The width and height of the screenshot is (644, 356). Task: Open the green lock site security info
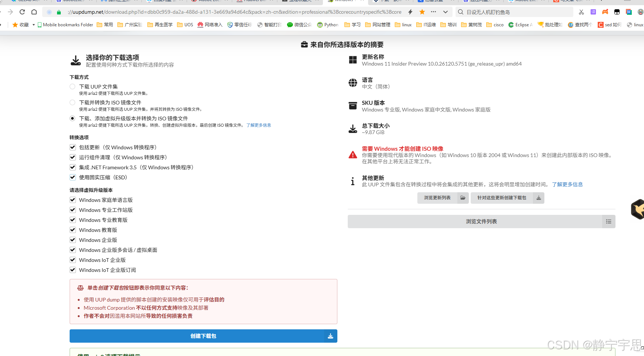59,12
